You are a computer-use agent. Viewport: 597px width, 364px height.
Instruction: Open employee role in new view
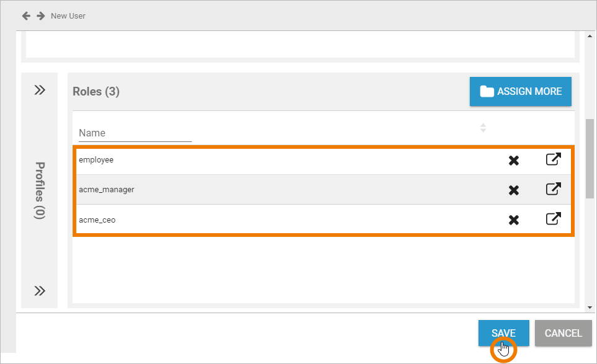coord(553,159)
